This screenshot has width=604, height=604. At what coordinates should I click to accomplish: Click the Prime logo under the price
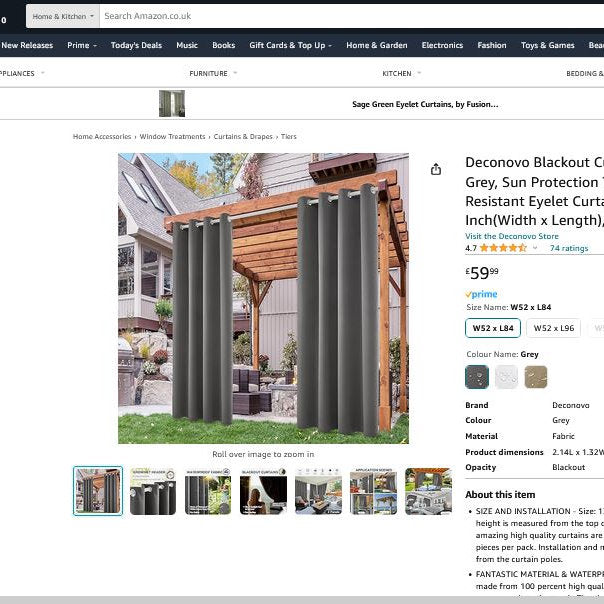click(x=482, y=294)
